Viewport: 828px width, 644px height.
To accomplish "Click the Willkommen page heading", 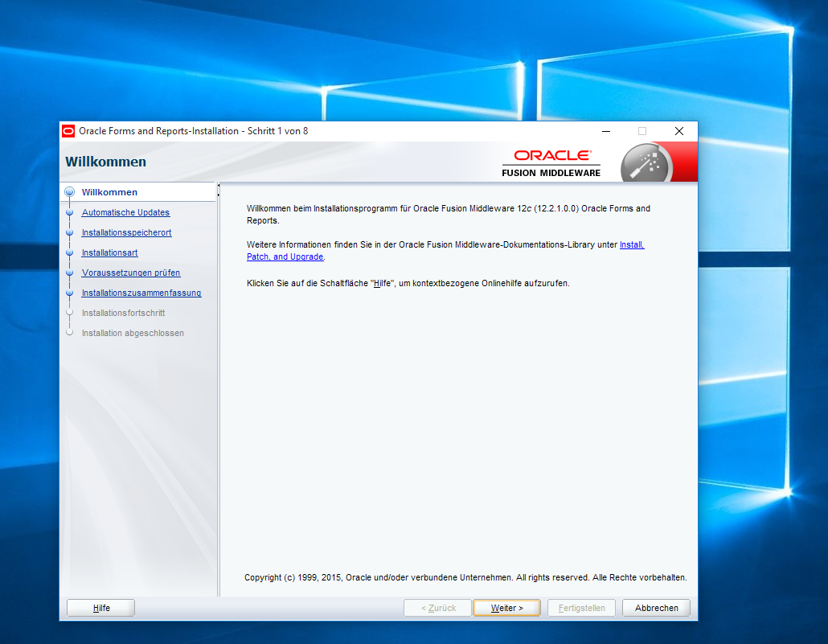I will tap(105, 162).
